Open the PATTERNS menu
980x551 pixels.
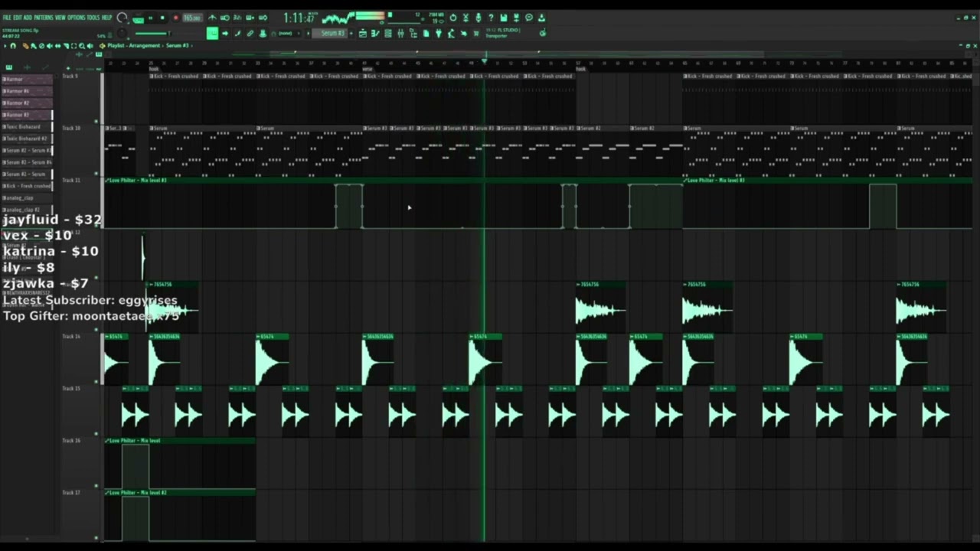(44, 17)
